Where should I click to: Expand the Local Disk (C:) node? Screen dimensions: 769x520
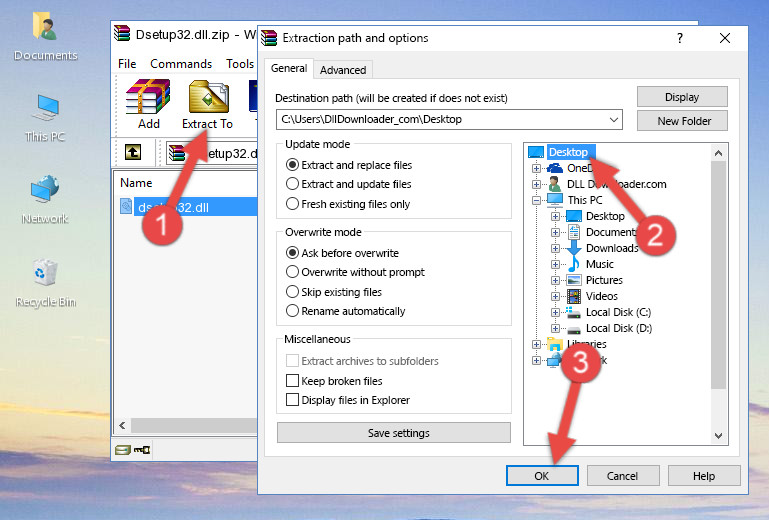[555, 312]
